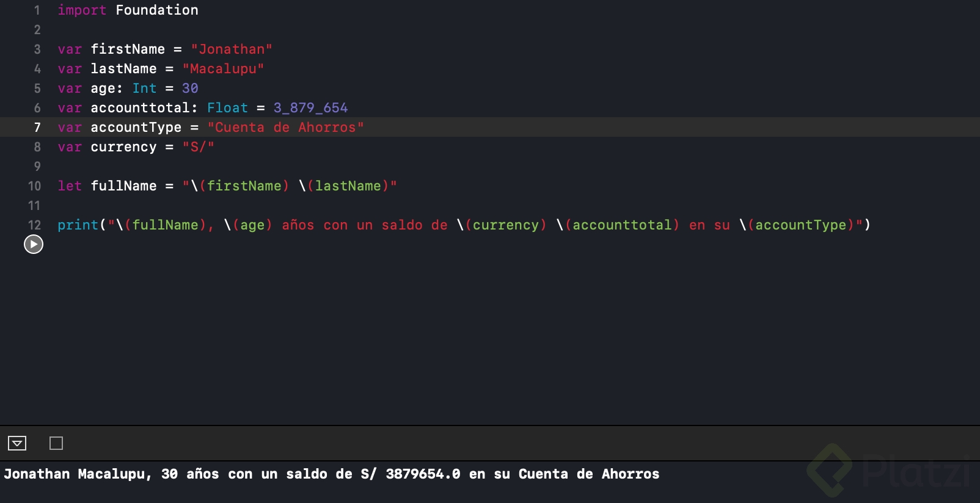Click line number 12 in the gutter
This screenshot has width=980, height=503.
click(x=34, y=225)
